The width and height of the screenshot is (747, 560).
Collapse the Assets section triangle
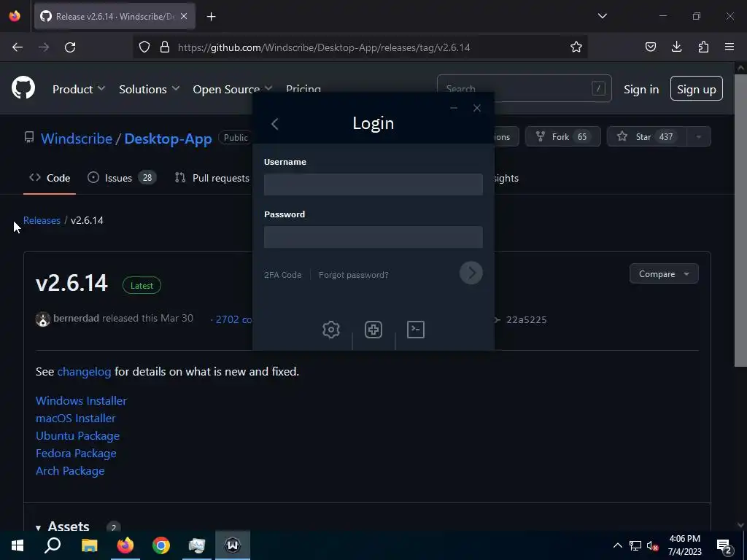[x=38, y=528]
